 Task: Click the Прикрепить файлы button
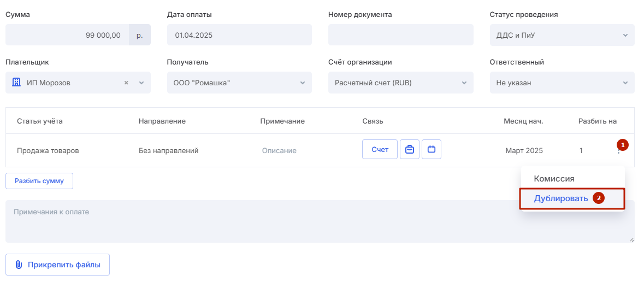pos(58,265)
